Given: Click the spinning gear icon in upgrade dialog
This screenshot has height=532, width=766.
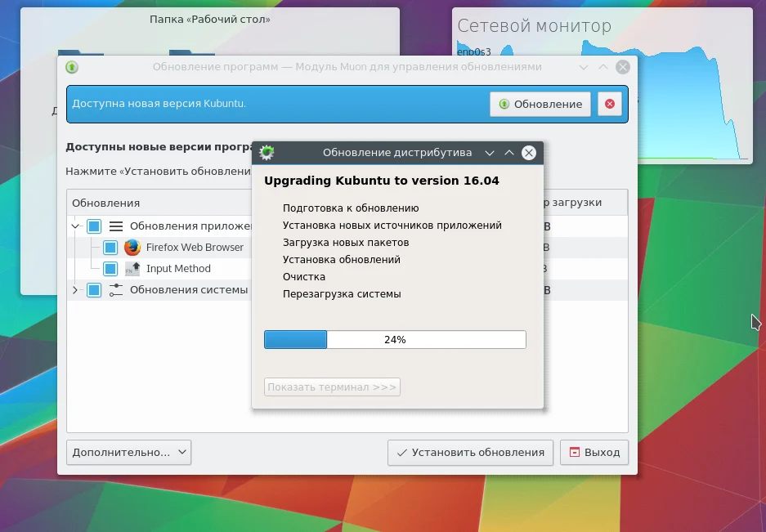Looking at the screenshot, I should (267, 153).
